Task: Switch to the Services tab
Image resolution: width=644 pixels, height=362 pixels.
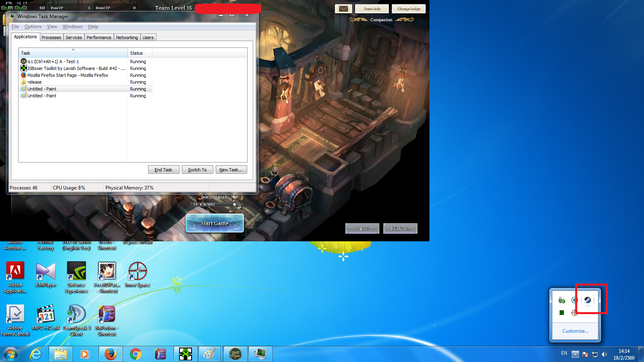Action: [74, 37]
